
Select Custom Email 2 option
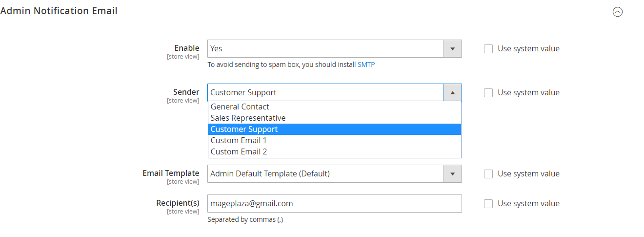pos(239,151)
